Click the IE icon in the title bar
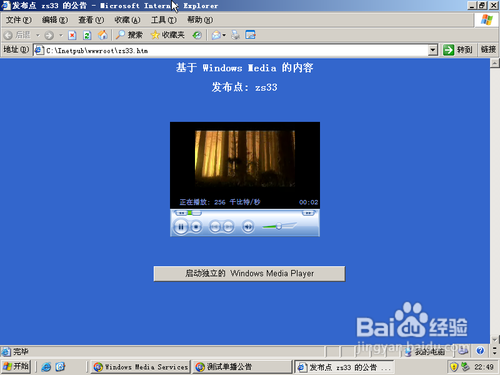The height and width of the screenshot is (375, 500). (6, 5)
